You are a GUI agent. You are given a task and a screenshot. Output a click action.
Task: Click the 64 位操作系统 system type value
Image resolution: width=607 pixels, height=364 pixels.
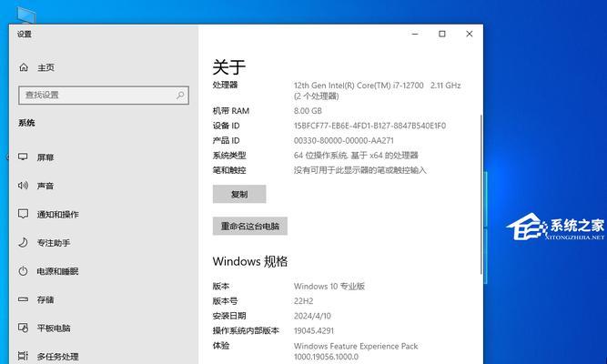pyautogui.click(x=356, y=156)
